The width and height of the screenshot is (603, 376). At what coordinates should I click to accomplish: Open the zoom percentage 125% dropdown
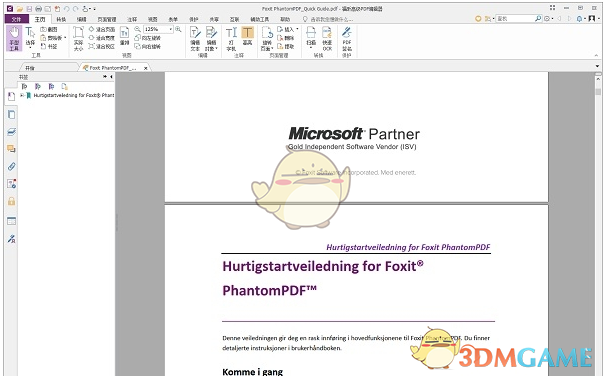[x=170, y=29]
